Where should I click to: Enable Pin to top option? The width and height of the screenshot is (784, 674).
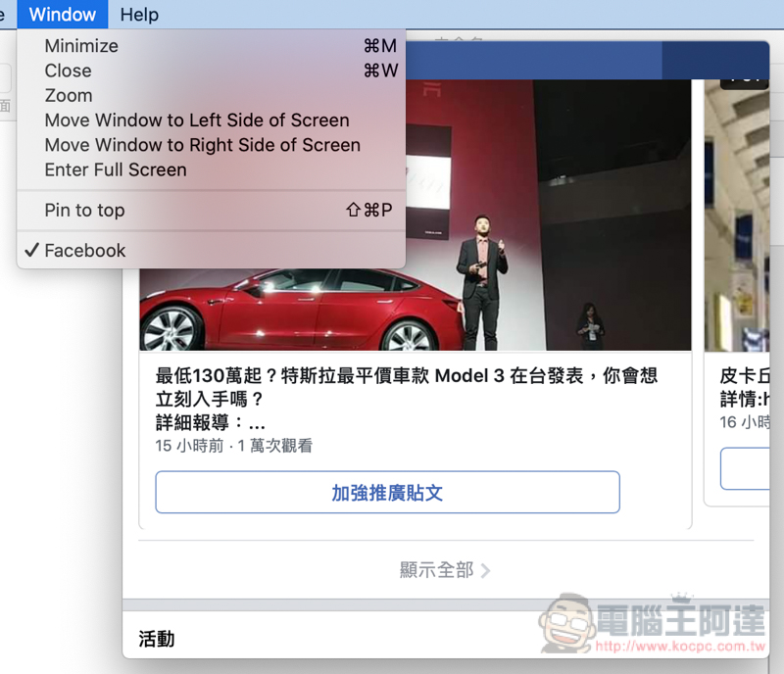(x=211, y=210)
